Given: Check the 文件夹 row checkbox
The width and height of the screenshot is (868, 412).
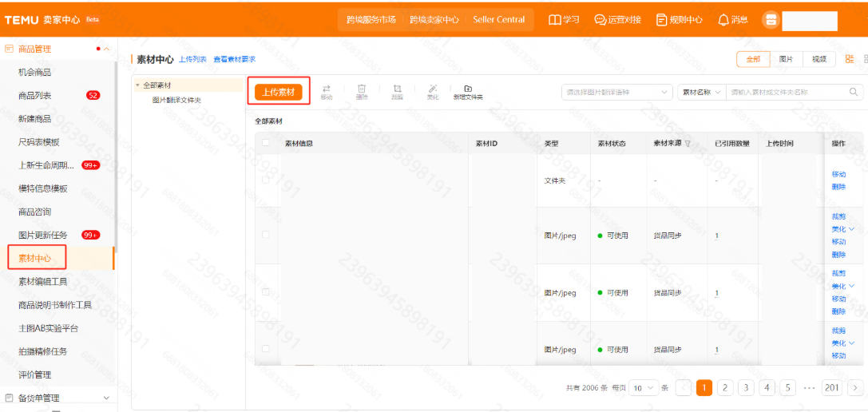Looking at the screenshot, I should coord(266,180).
